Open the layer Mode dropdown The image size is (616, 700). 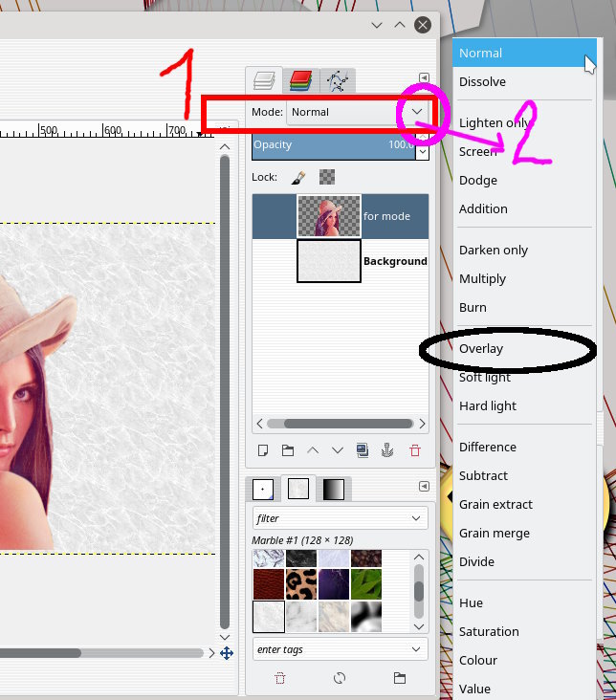[416, 112]
